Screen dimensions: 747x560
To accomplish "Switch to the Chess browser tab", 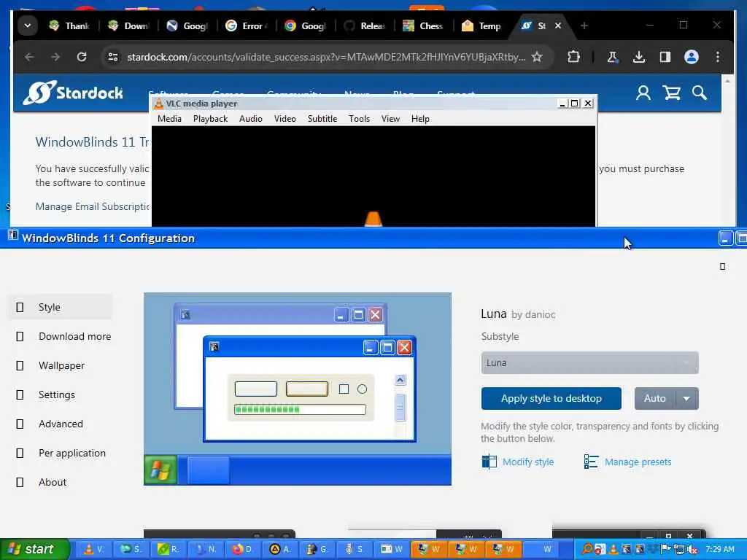I will (x=423, y=26).
